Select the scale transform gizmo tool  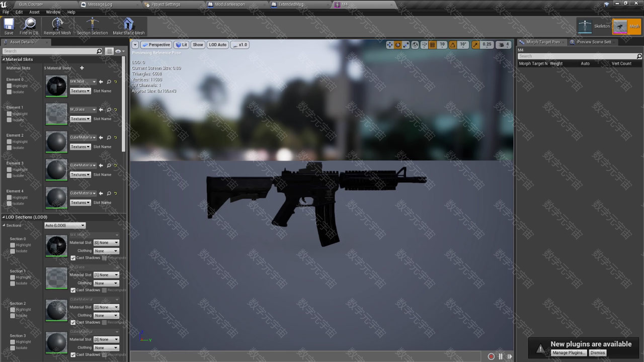tap(406, 45)
